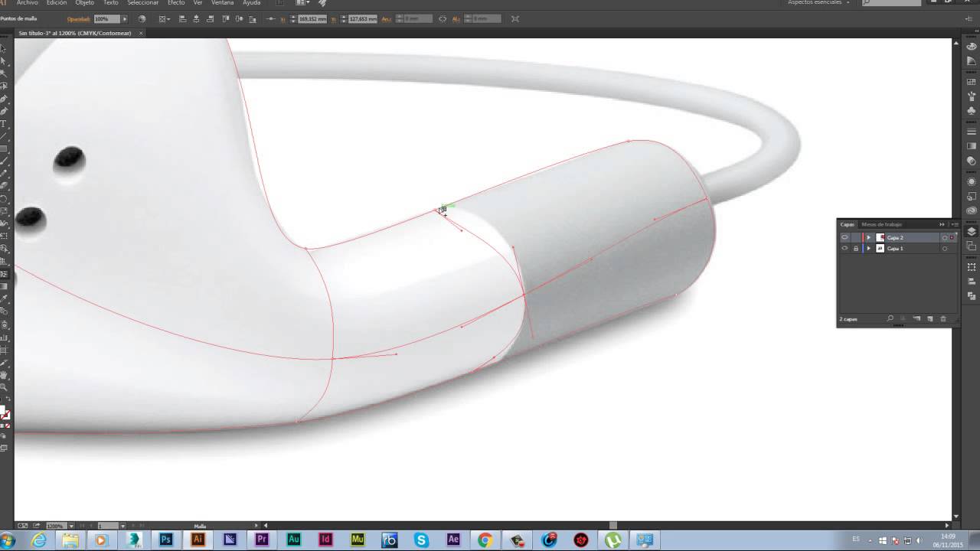Click the trash icon in Capas panel

click(943, 318)
